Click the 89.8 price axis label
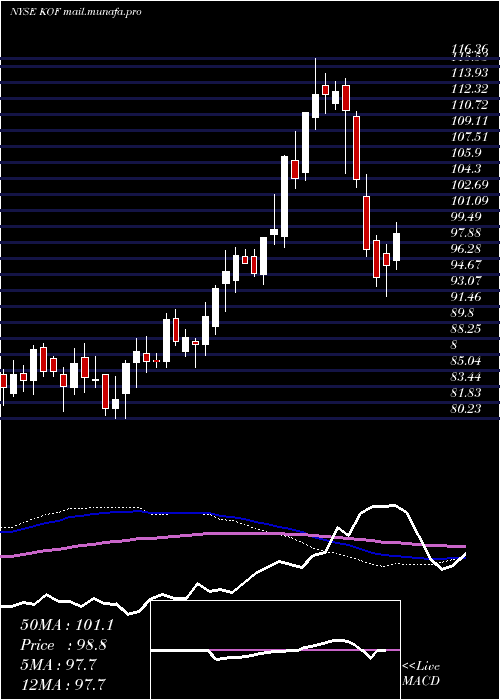The image size is (500, 700). 463,313
